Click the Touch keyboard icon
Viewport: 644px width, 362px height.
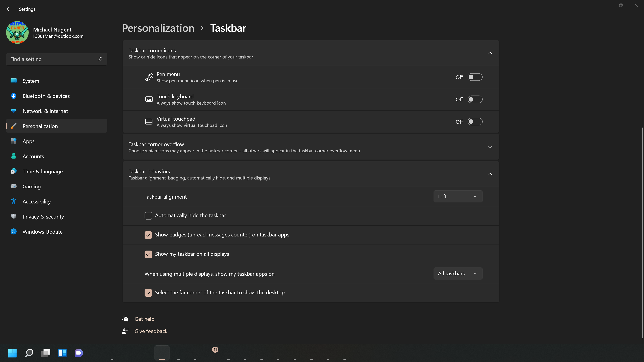149,99
